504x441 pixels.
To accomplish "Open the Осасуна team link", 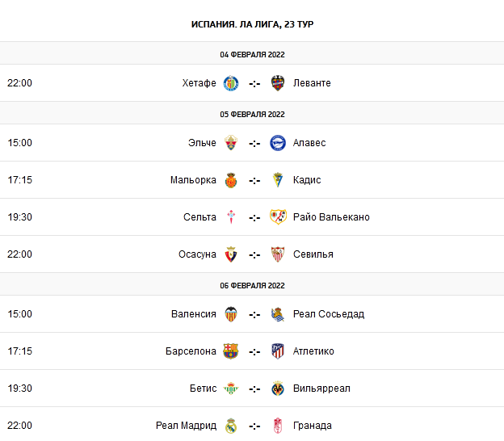I will [x=197, y=254].
